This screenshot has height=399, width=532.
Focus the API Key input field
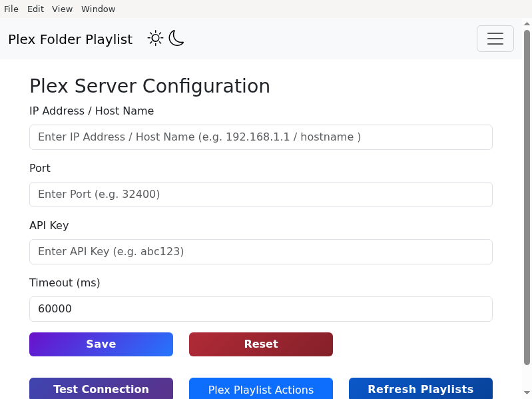tap(261, 252)
